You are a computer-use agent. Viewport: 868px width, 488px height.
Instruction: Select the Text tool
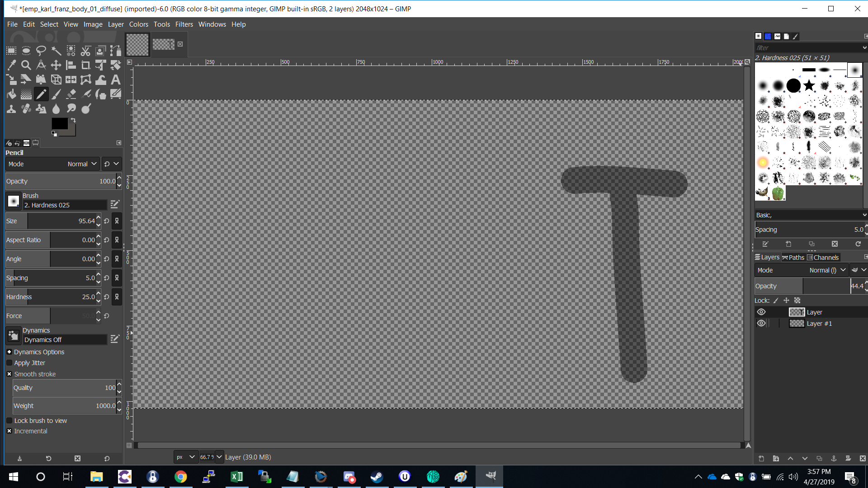pos(116,80)
